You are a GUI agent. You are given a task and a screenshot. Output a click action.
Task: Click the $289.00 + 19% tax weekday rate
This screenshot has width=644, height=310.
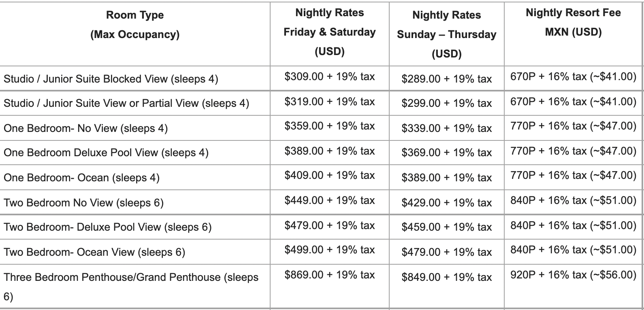tap(447, 79)
